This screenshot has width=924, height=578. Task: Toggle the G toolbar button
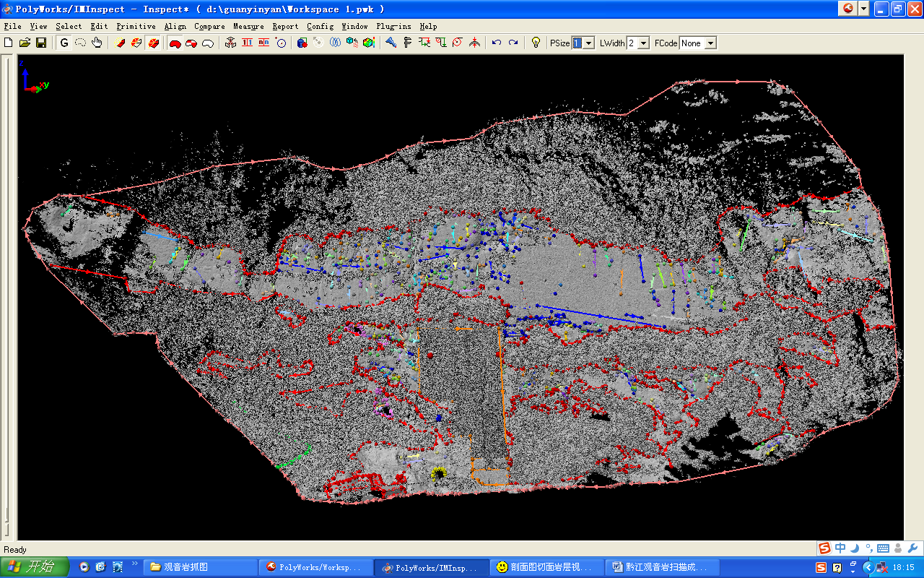pos(64,43)
